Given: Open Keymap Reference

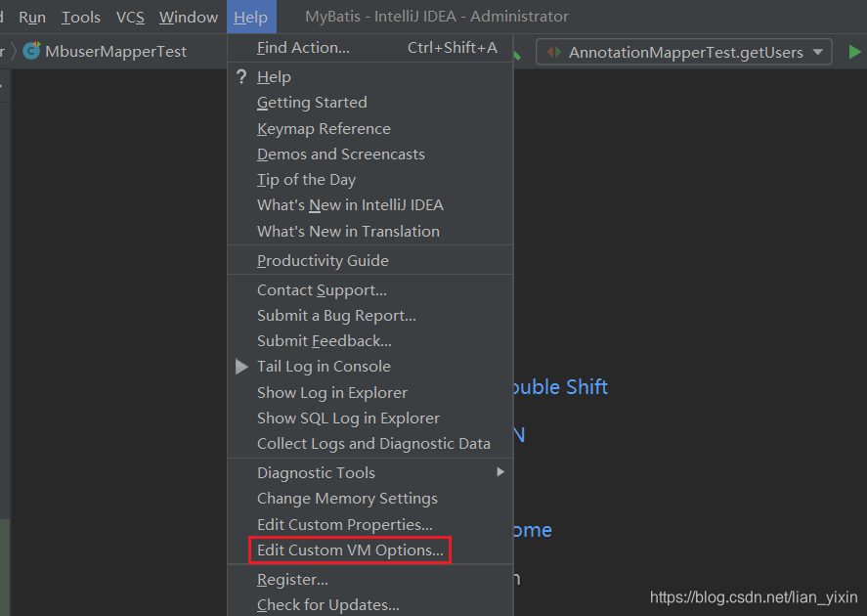Looking at the screenshot, I should [369, 128].
